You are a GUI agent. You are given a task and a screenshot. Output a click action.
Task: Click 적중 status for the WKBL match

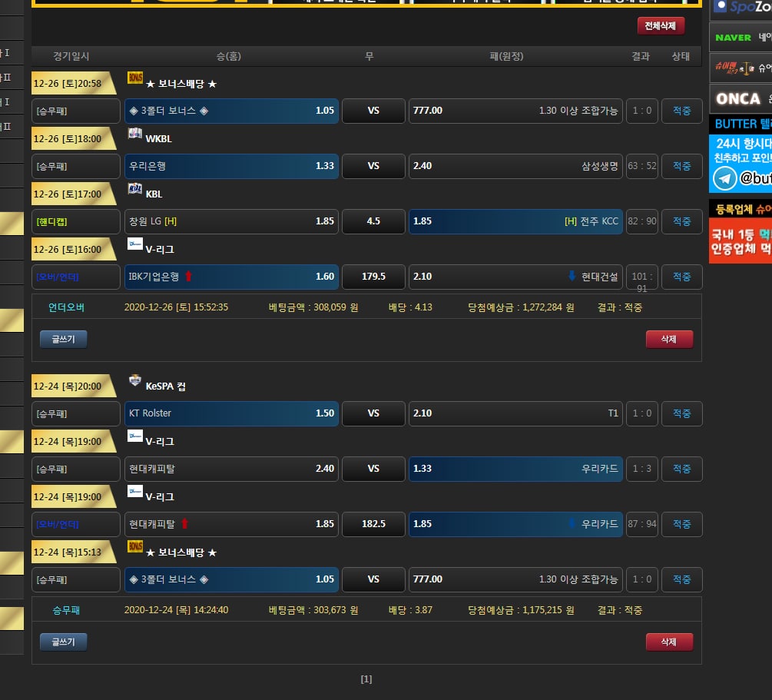click(x=681, y=166)
